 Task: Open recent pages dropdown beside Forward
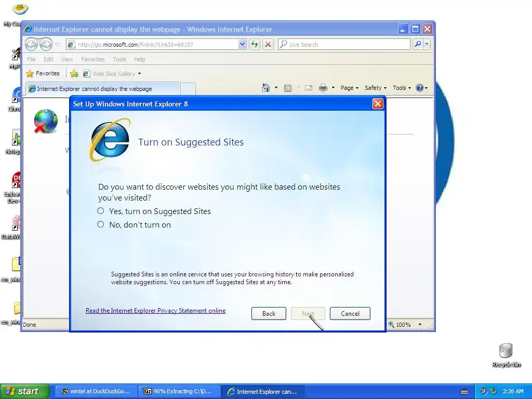pyautogui.click(x=57, y=45)
